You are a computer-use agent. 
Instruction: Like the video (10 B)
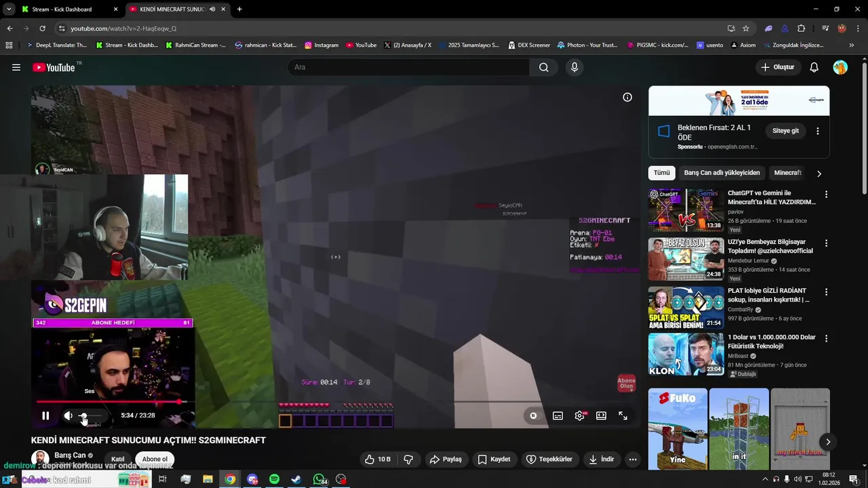click(377, 459)
